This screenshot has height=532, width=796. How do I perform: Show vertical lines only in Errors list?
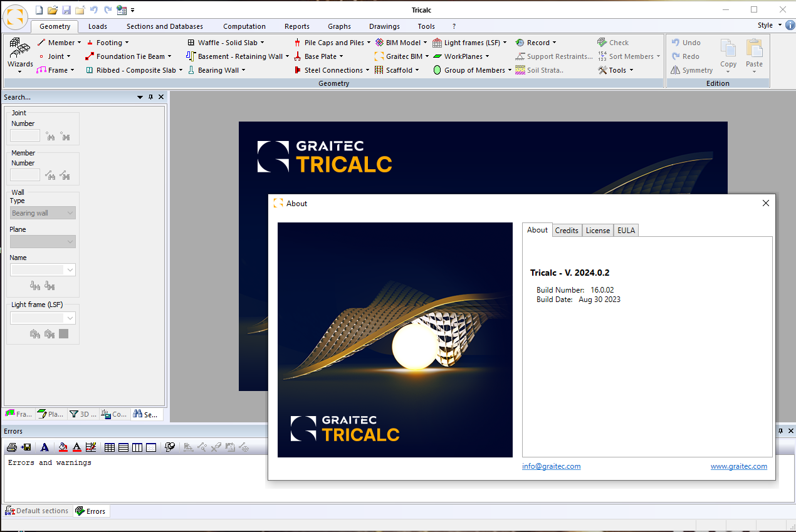(137, 447)
